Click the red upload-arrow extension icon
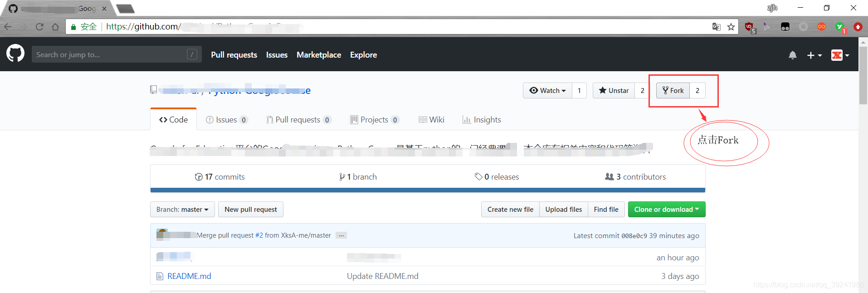 (858, 27)
